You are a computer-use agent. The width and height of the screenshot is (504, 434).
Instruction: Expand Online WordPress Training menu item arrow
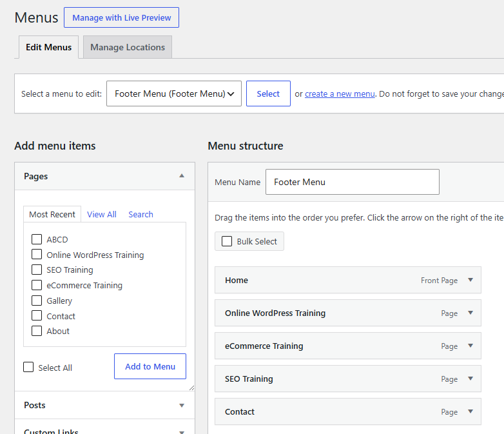coord(470,313)
